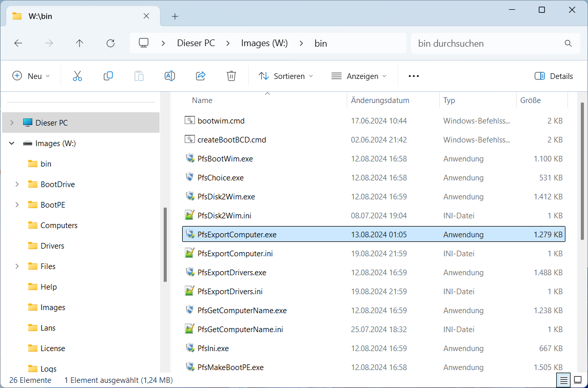Viewport: 588px width, 388px height.
Task: Click the Copy icon in toolbar
Action: pos(108,76)
